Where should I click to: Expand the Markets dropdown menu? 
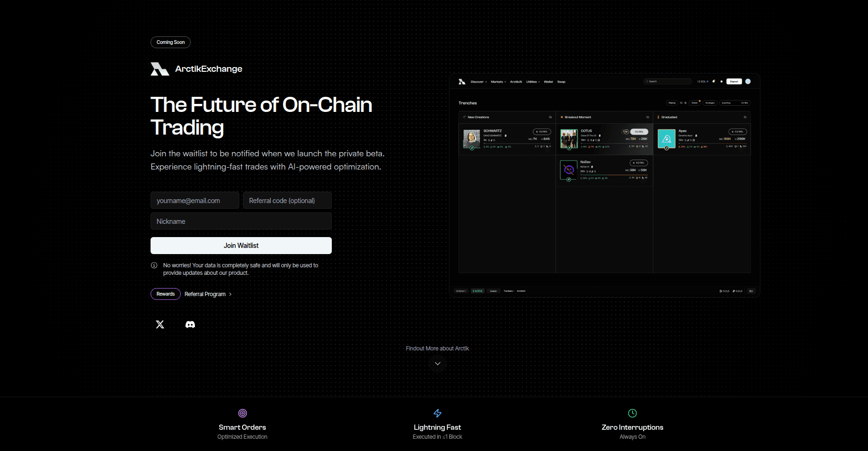498,82
